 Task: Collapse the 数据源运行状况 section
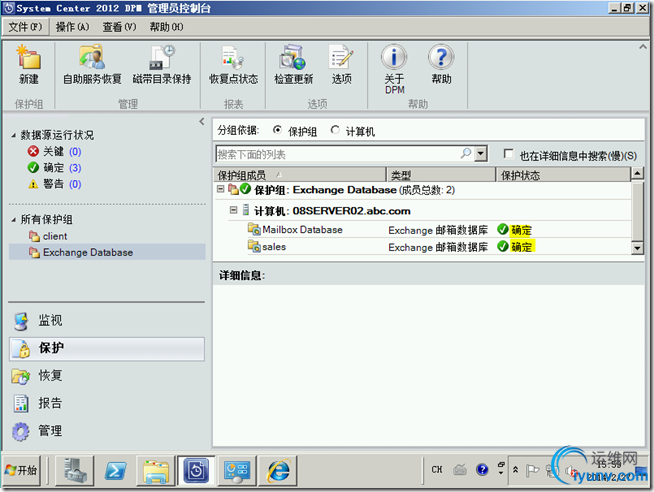pyautogui.click(x=14, y=135)
